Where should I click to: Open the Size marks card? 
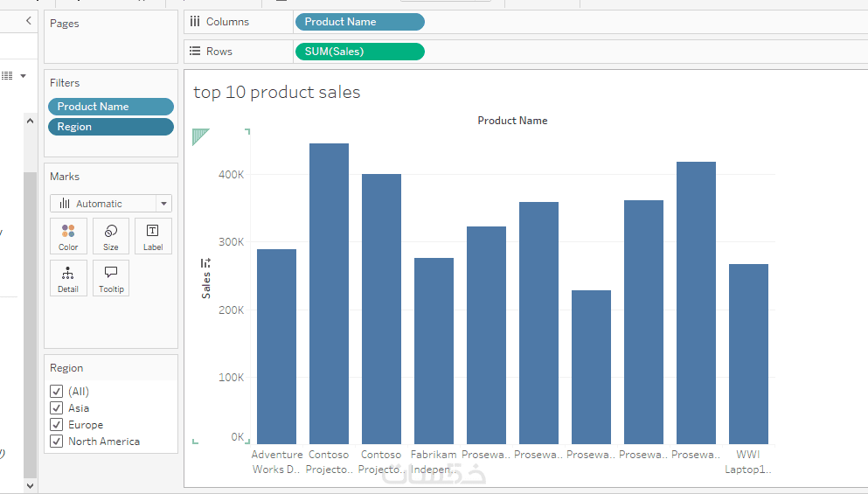pos(111,236)
